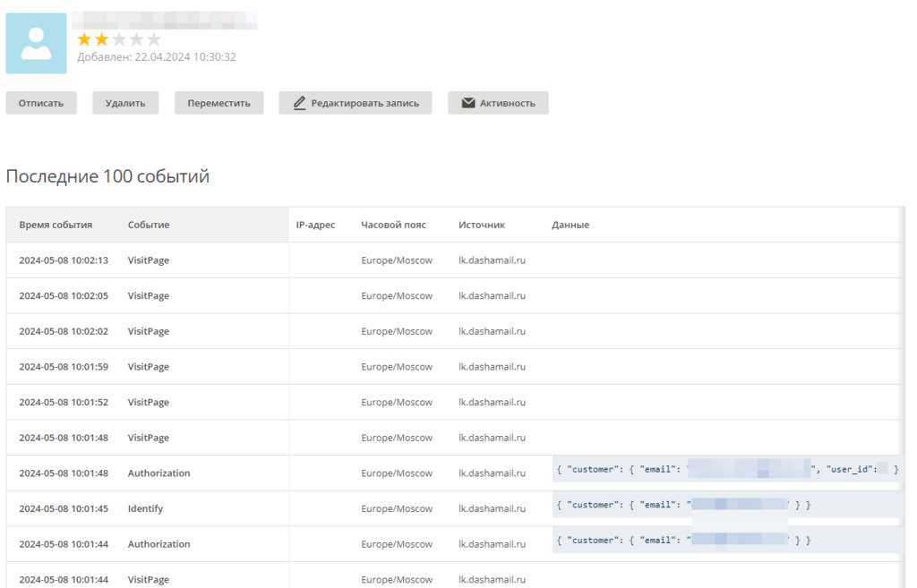Set rating with the first gold star
This screenshot has height=588, width=917.
click(x=84, y=39)
